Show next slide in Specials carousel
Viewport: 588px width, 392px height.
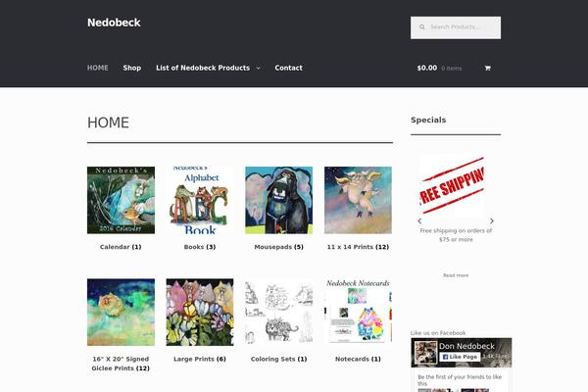(x=492, y=221)
